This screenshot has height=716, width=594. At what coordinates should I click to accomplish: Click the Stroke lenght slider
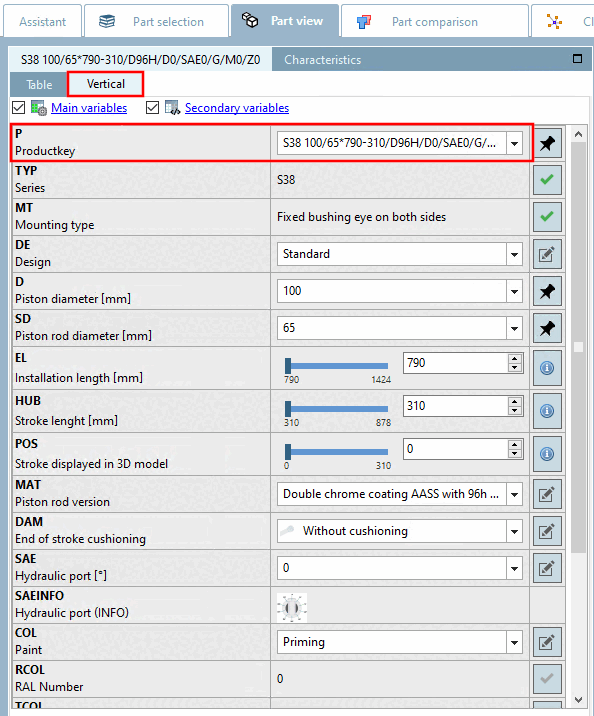tap(336, 409)
